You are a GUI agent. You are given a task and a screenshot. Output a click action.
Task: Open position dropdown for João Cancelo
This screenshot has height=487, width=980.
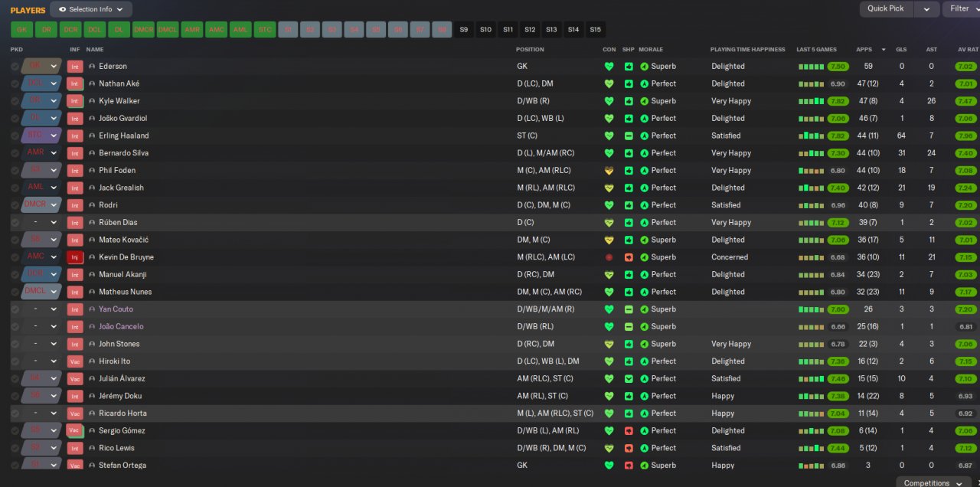pyautogui.click(x=54, y=326)
